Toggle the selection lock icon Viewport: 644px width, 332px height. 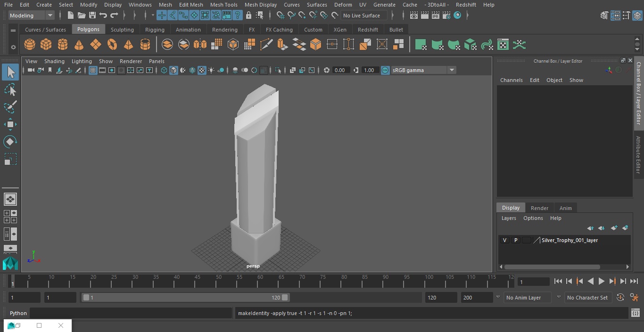tap(248, 16)
